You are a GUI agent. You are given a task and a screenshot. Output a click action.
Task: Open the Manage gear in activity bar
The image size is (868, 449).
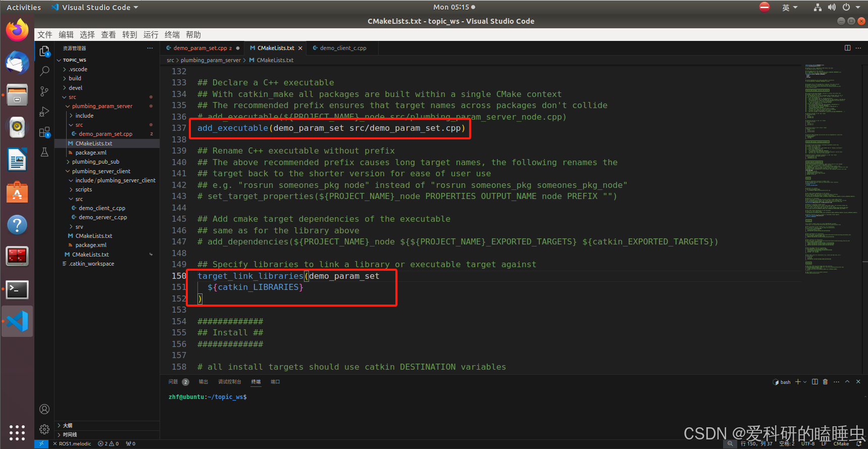pyautogui.click(x=44, y=429)
